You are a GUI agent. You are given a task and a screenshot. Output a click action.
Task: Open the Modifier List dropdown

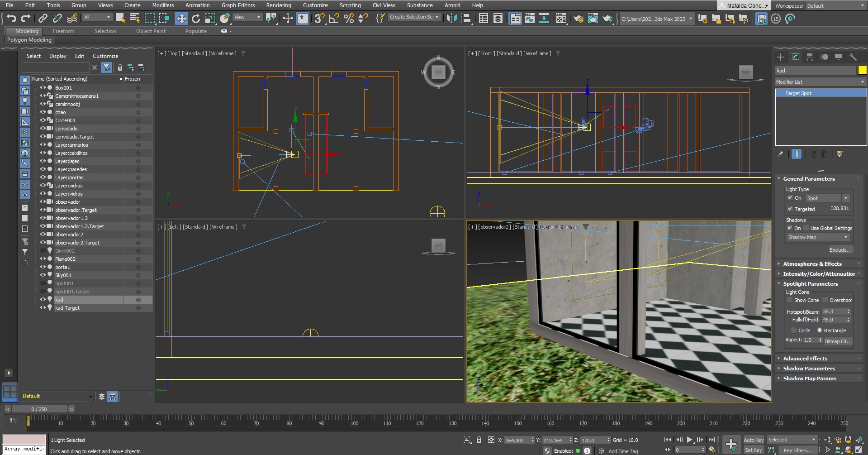(820, 82)
